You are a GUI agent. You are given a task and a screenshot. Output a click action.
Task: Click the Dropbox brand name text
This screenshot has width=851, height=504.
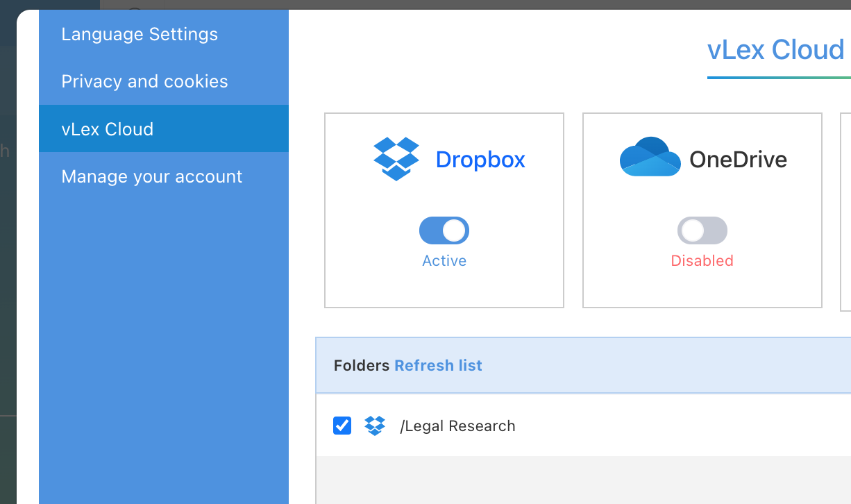coord(480,160)
